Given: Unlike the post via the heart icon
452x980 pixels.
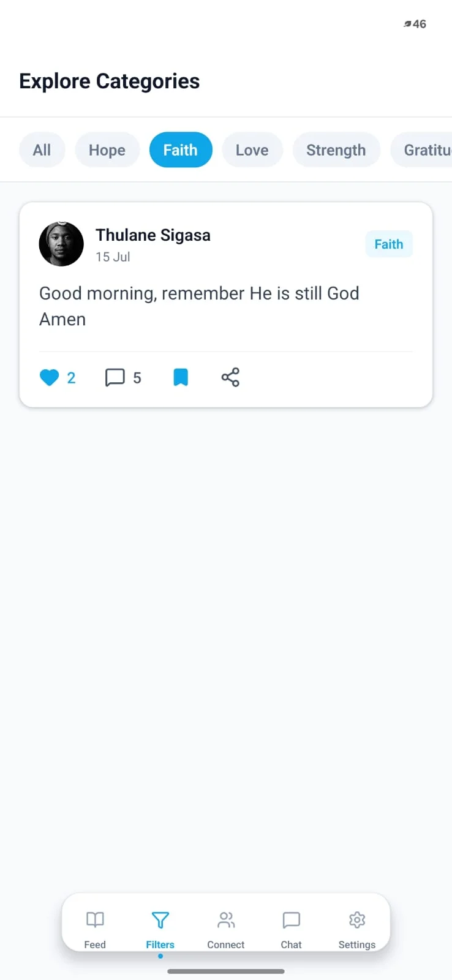Looking at the screenshot, I should (x=50, y=377).
